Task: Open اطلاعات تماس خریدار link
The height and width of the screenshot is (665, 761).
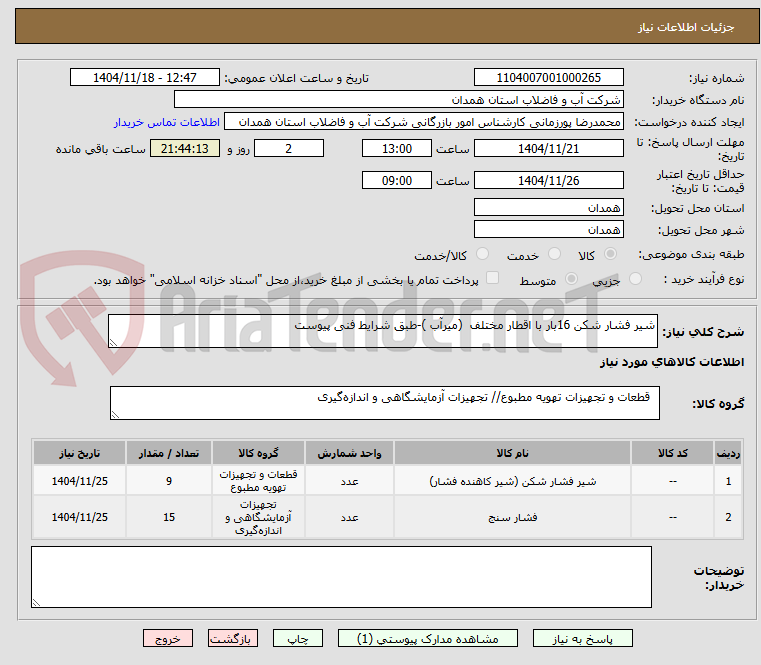Action: pyautogui.click(x=167, y=122)
